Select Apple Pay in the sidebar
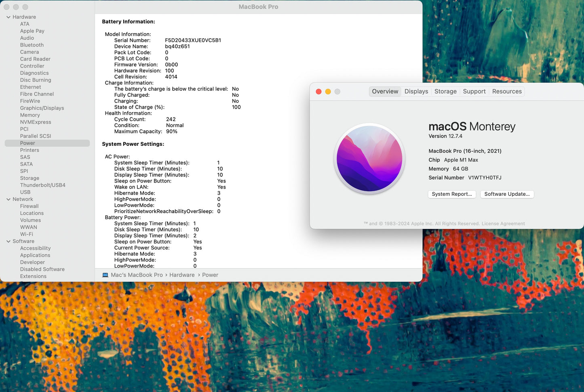Screen dimensions: 584x392 [32, 31]
